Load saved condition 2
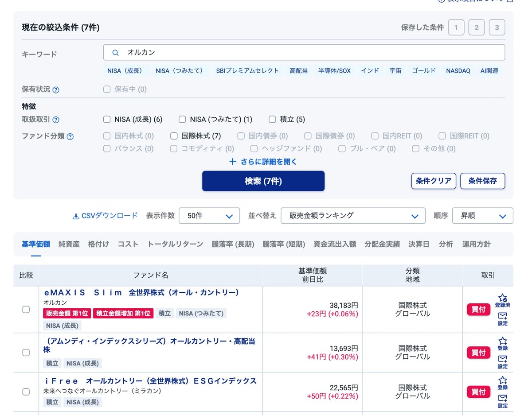Screen dimensions: 532x415 (x=477, y=27)
